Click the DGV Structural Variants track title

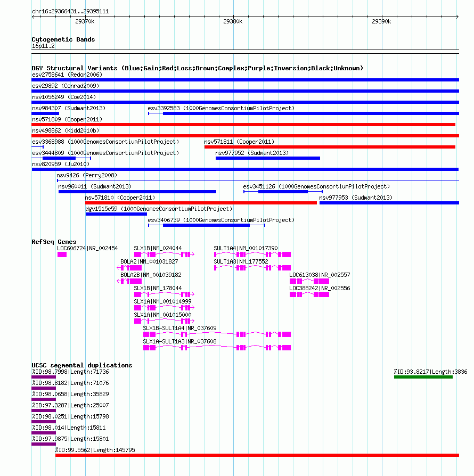click(x=198, y=68)
